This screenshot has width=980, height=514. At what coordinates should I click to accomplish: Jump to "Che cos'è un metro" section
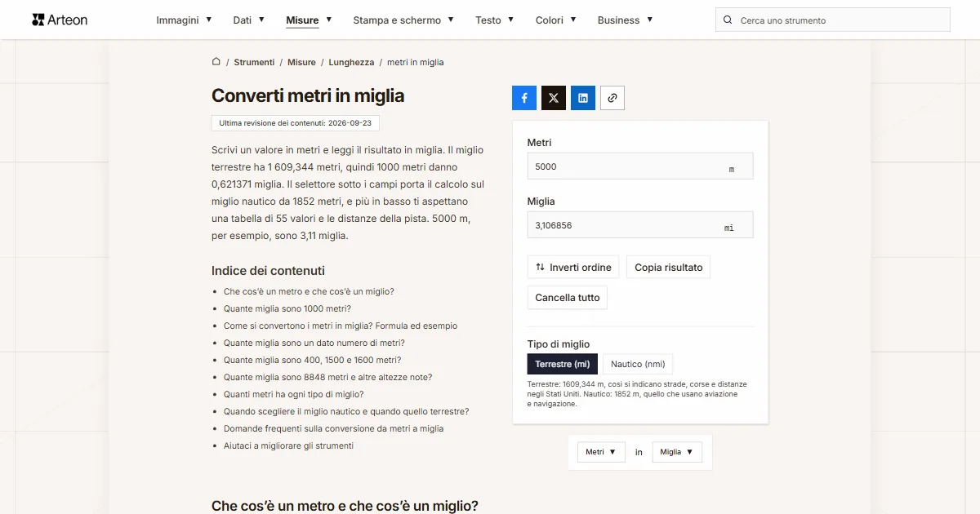pos(309,291)
